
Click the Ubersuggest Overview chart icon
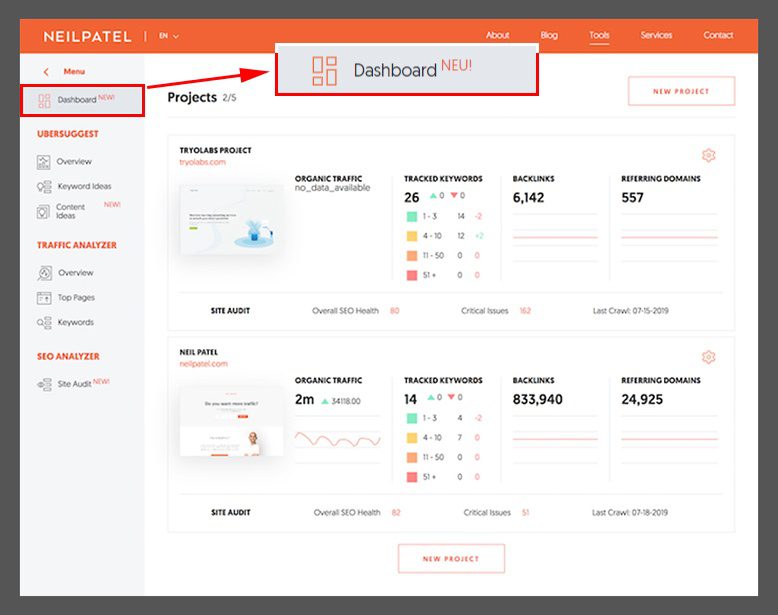tap(44, 162)
